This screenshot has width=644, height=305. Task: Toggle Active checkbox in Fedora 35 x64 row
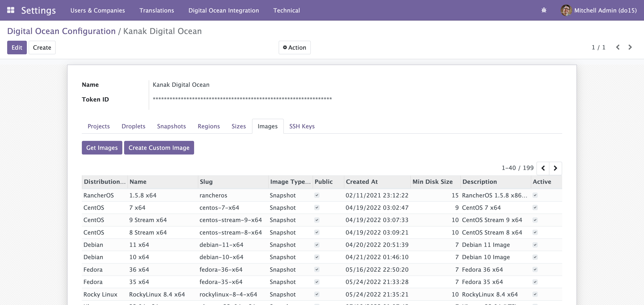point(535,282)
